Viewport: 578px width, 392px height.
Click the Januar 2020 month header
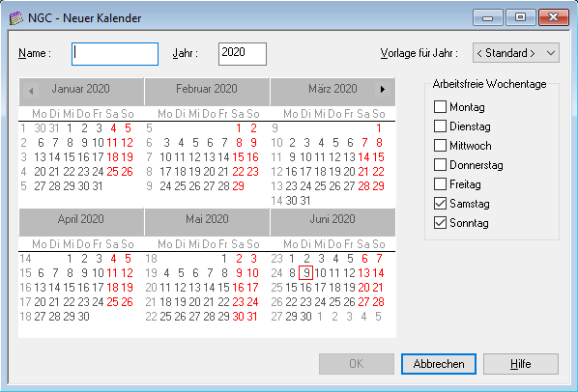pyautogui.click(x=81, y=89)
